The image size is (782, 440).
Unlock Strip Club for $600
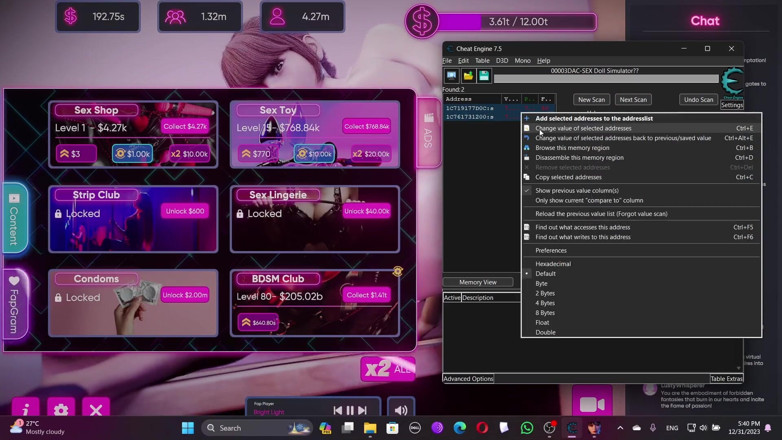tap(185, 211)
